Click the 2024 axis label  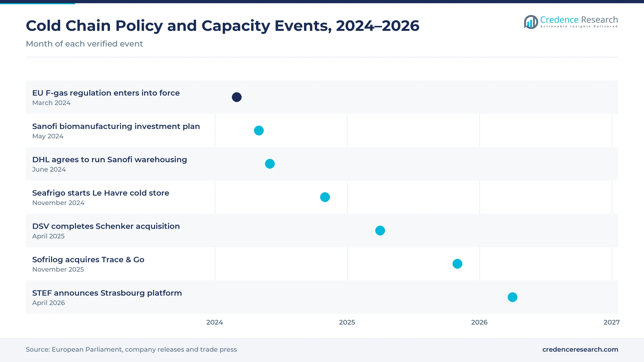[x=215, y=322]
